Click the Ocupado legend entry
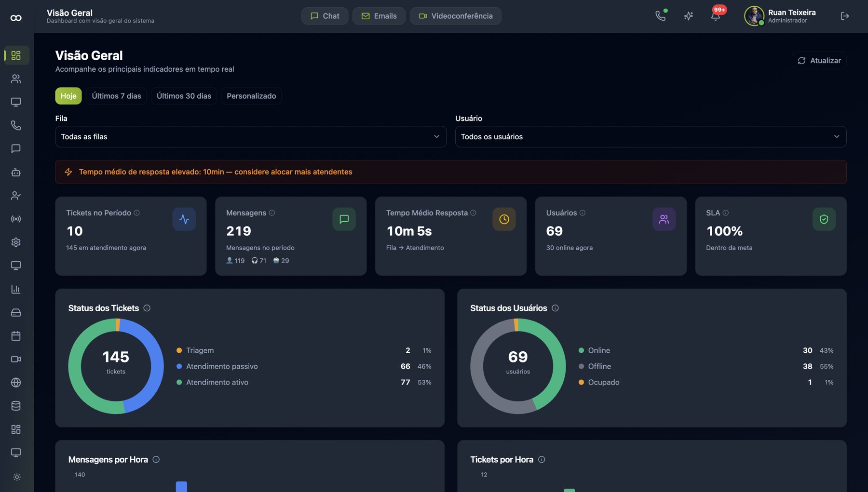 706,382
